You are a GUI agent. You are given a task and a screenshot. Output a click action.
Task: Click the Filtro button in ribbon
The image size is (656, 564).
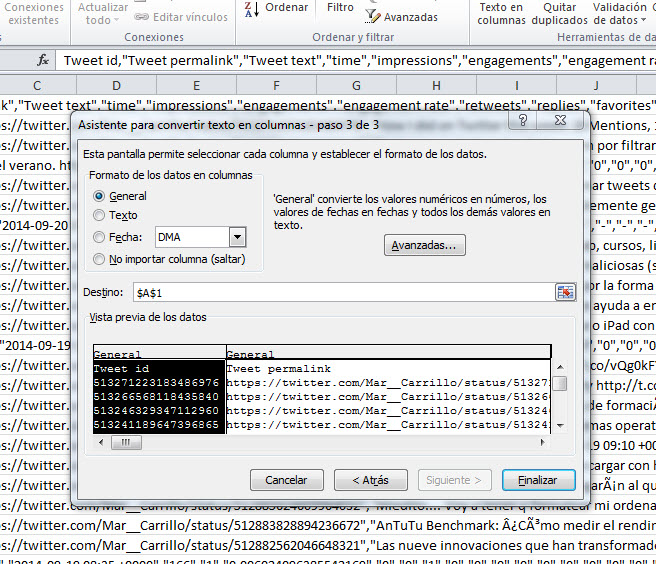(x=340, y=8)
